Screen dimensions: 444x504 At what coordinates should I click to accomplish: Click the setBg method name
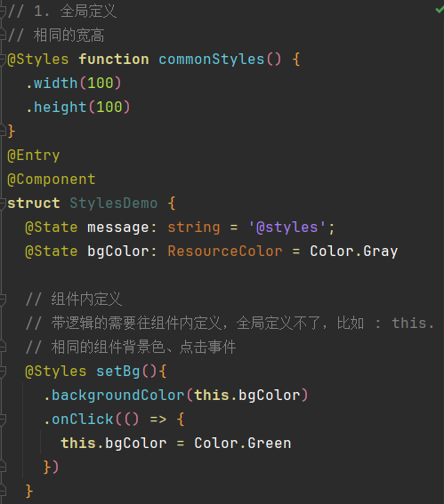118,372
